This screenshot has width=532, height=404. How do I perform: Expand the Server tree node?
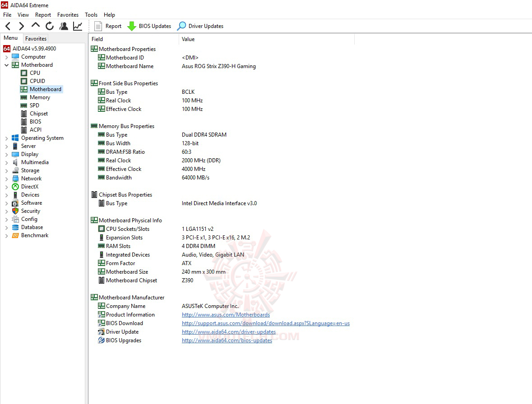coord(6,147)
